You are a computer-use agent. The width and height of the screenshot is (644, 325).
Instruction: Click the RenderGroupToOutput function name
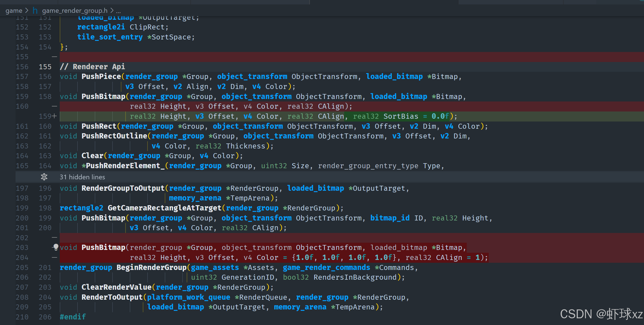pyautogui.click(x=123, y=188)
